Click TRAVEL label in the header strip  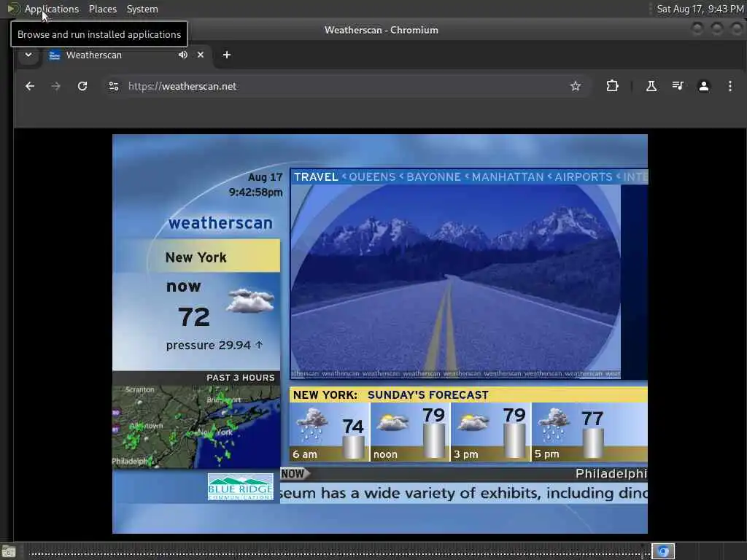[x=315, y=177]
